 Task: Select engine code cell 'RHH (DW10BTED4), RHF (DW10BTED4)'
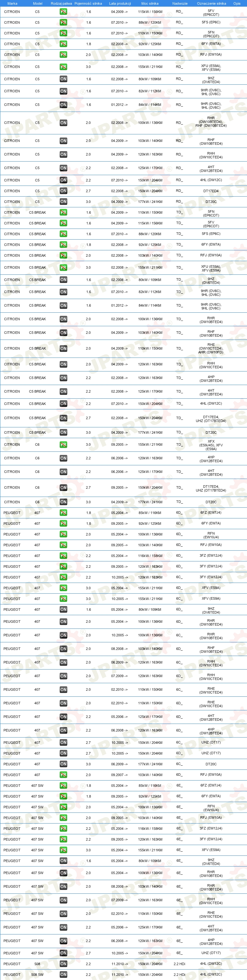(x=211, y=122)
